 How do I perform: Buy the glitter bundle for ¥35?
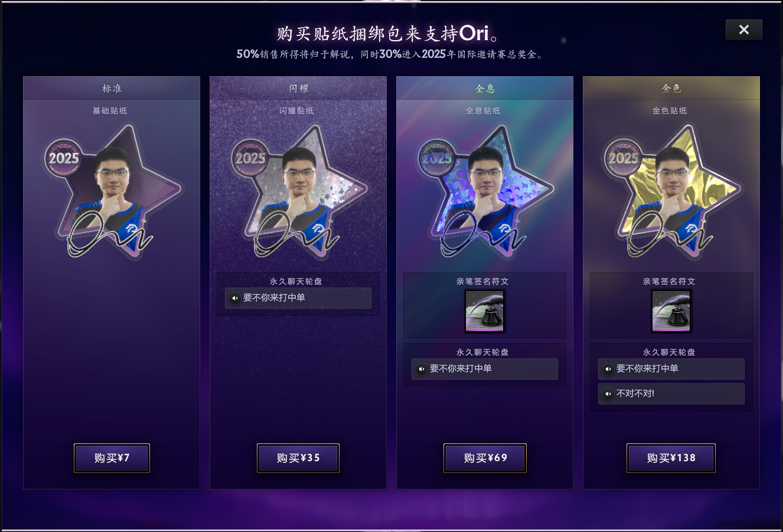coord(298,458)
